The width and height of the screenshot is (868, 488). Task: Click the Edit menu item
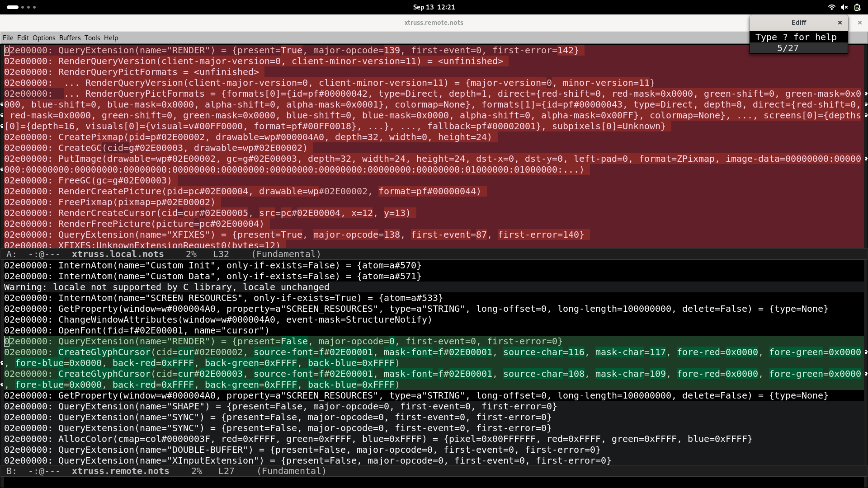[x=23, y=38]
